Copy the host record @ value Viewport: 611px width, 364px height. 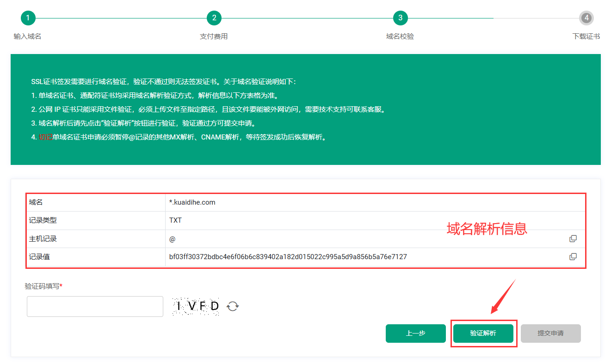click(573, 239)
